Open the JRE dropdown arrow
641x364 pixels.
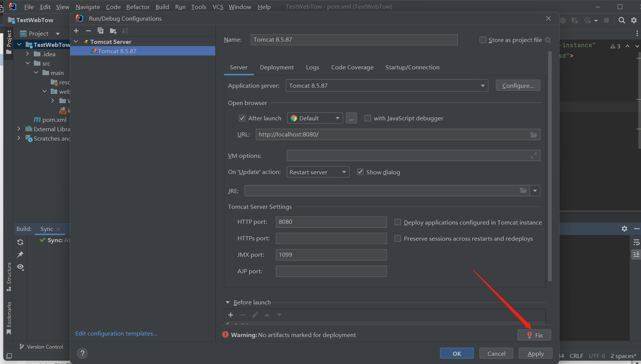point(535,191)
